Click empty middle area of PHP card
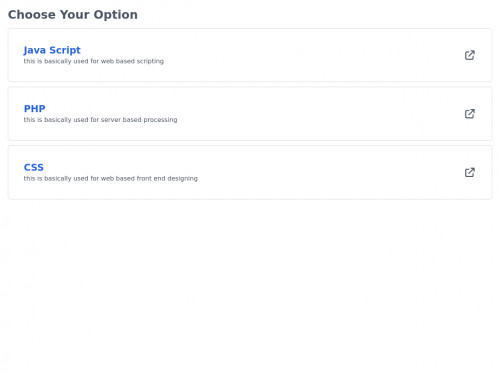 click(300, 114)
